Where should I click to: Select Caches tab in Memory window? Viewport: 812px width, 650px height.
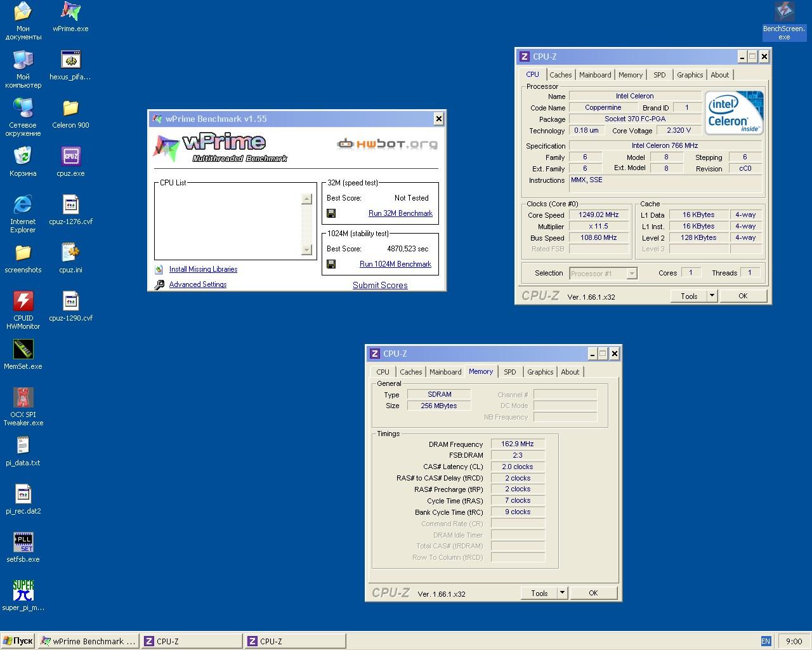[x=410, y=372]
